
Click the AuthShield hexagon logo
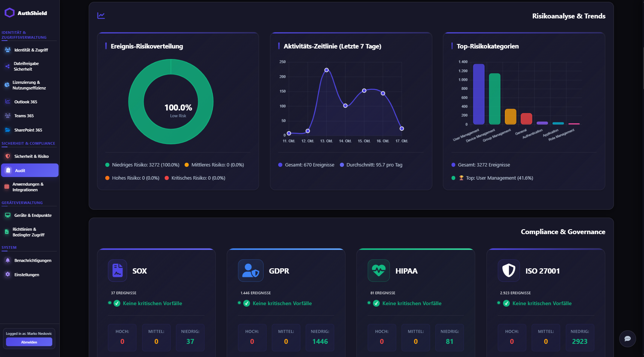pyautogui.click(x=9, y=13)
